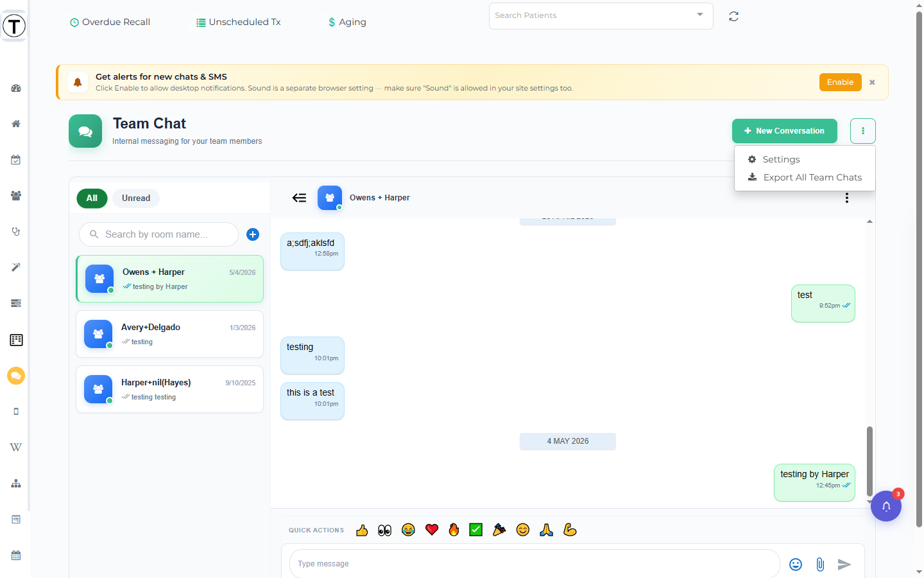
Task: Open the Unscheduled Tx tab
Action: (x=239, y=22)
